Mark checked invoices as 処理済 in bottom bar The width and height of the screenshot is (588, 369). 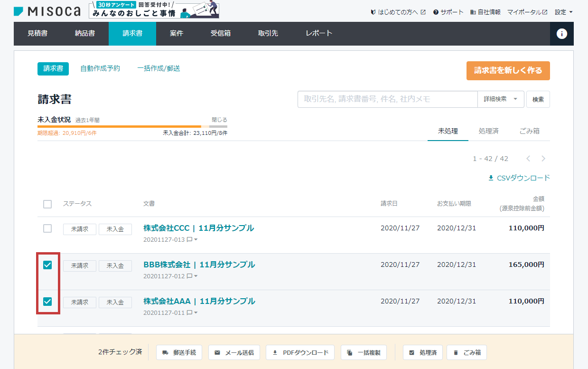(423, 352)
